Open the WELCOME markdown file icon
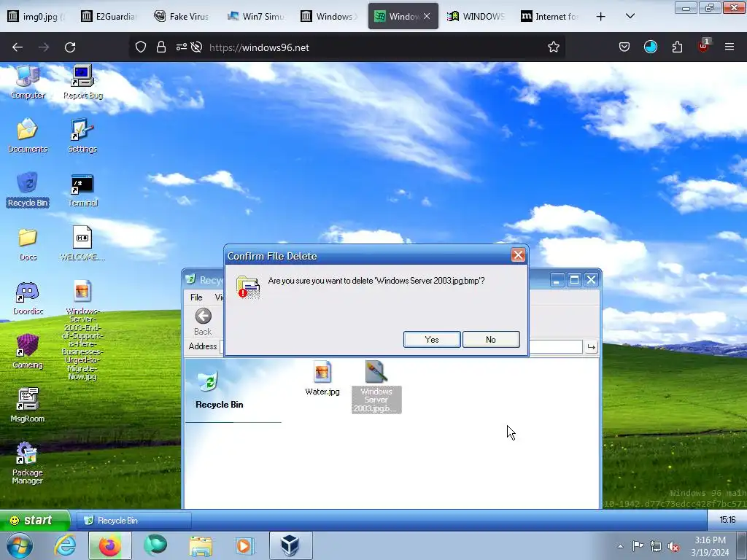 pos(82,244)
